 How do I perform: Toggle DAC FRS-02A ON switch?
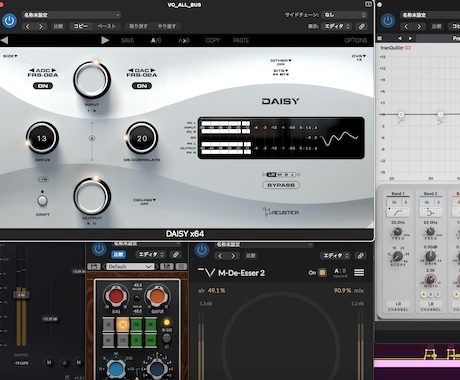click(x=142, y=86)
